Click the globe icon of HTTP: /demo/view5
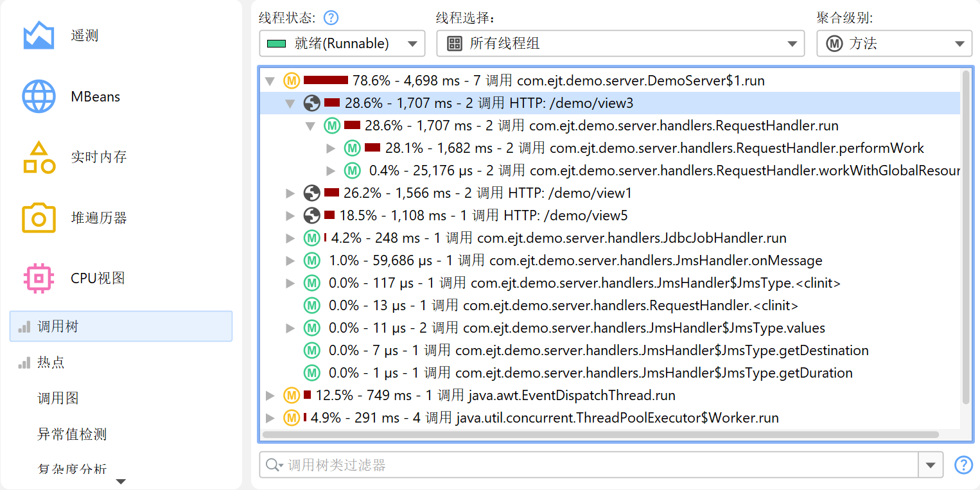The image size is (980, 490). (x=312, y=215)
